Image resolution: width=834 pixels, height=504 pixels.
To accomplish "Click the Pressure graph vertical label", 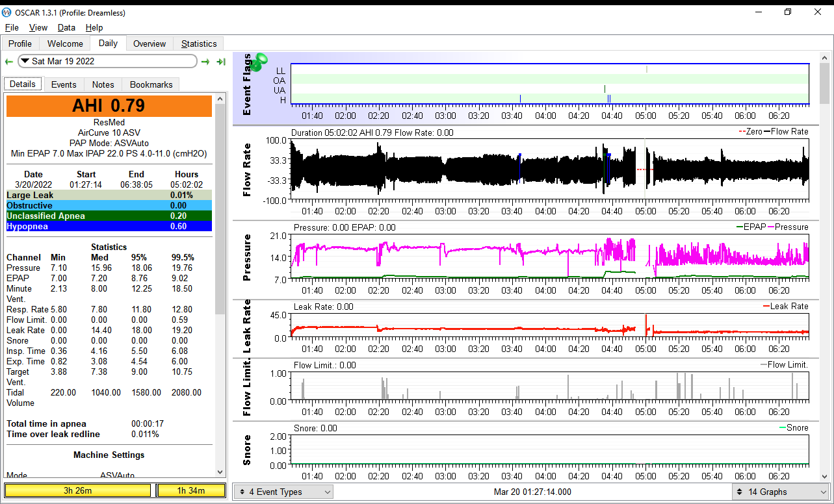I will (x=247, y=258).
